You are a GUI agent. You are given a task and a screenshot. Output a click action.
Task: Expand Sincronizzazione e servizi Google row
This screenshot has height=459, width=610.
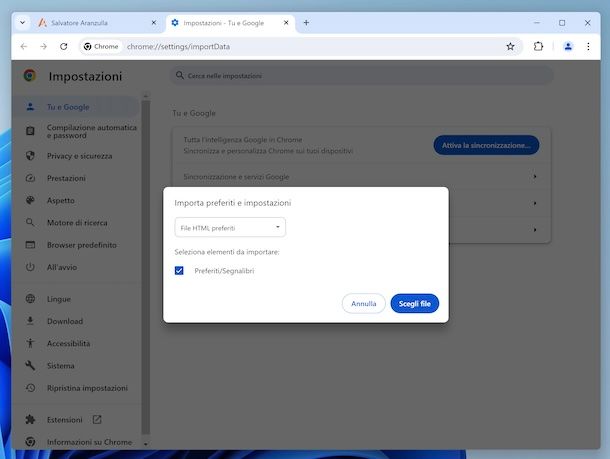[x=362, y=177]
